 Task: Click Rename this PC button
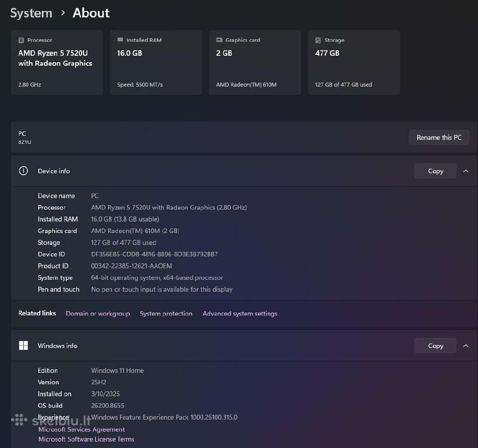pos(439,137)
